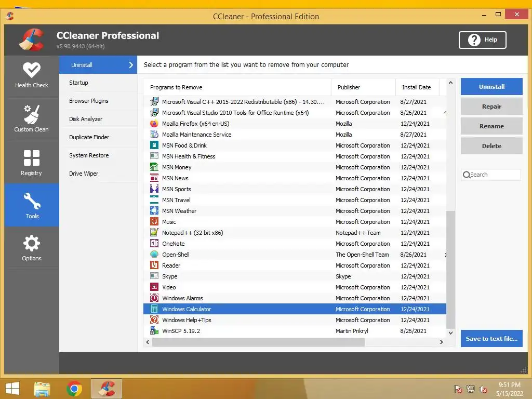Select the Uninstall tools tab
Viewport: 532px width, 399px height.
pyautogui.click(x=98, y=65)
